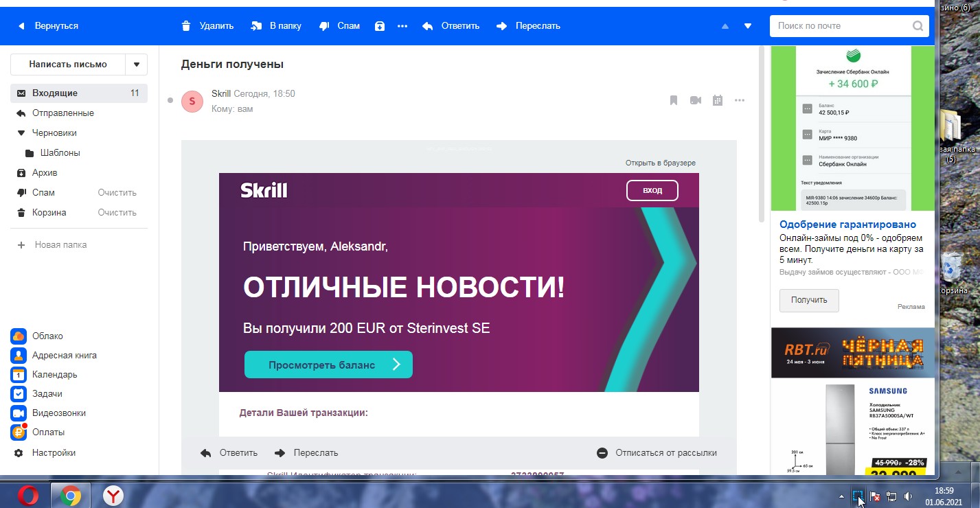
Task: Click Ответить in the bottom reply bar
Action: [x=229, y=453]
